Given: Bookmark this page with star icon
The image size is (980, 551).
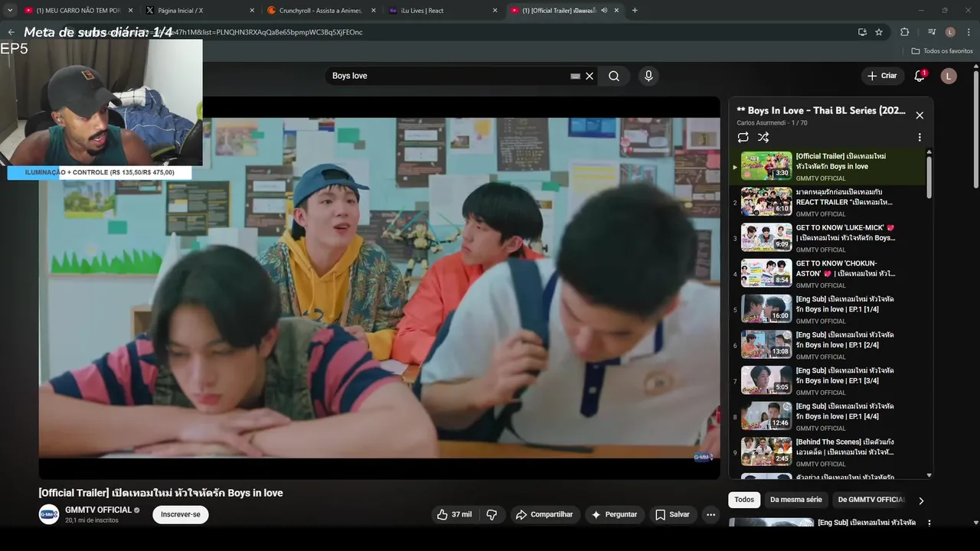Looking at the screenshot, I should click(879, 32).
